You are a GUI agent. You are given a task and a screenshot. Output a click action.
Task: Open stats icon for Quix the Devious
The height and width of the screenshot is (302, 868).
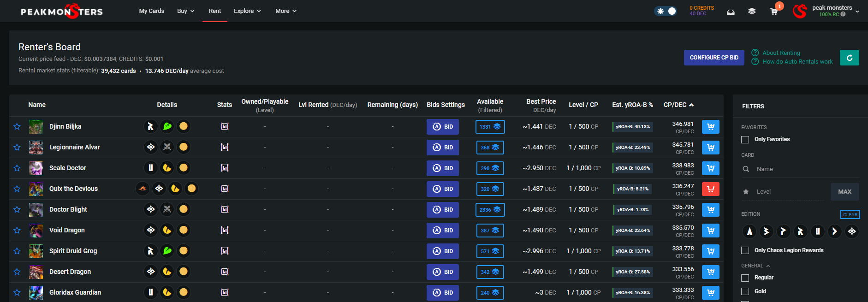coord(225,189)
